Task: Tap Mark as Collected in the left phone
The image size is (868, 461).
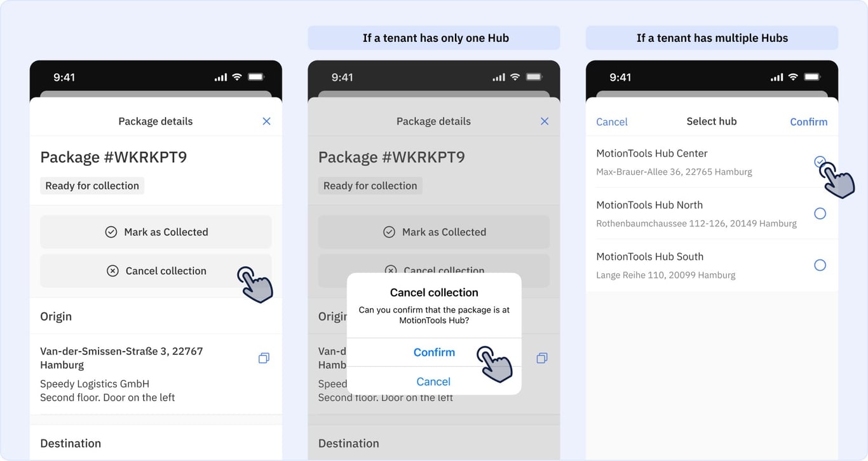Action: click(156, 232)
